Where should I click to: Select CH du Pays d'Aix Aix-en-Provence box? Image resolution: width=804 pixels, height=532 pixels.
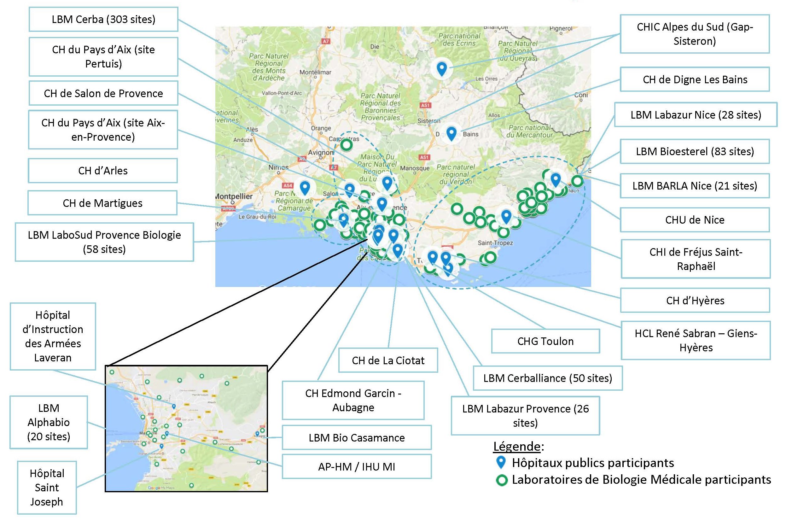tap(103, 130)
